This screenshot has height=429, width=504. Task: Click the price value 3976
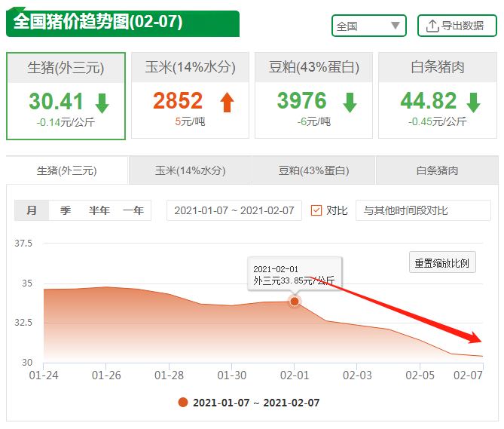click(302, 101)
